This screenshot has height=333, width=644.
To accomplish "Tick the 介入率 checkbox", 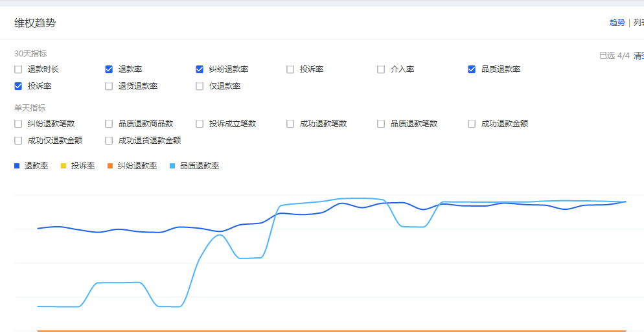I will click(381, 69).
